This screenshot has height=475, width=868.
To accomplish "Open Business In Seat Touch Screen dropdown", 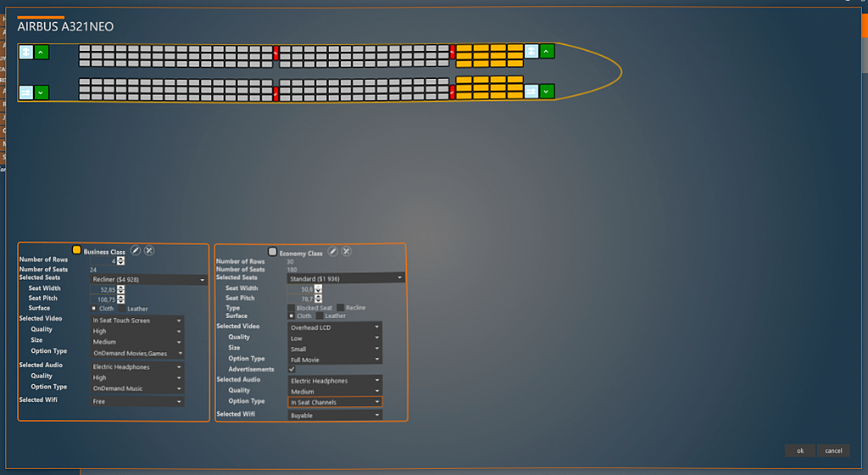I will point(136,321).
